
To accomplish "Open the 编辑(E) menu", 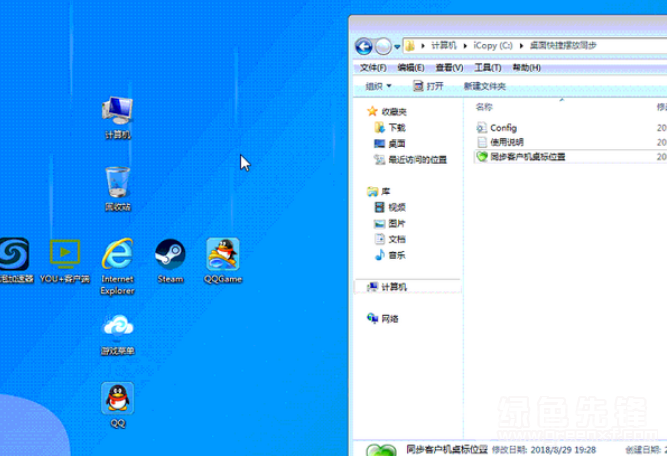I will tap(410, 68).
